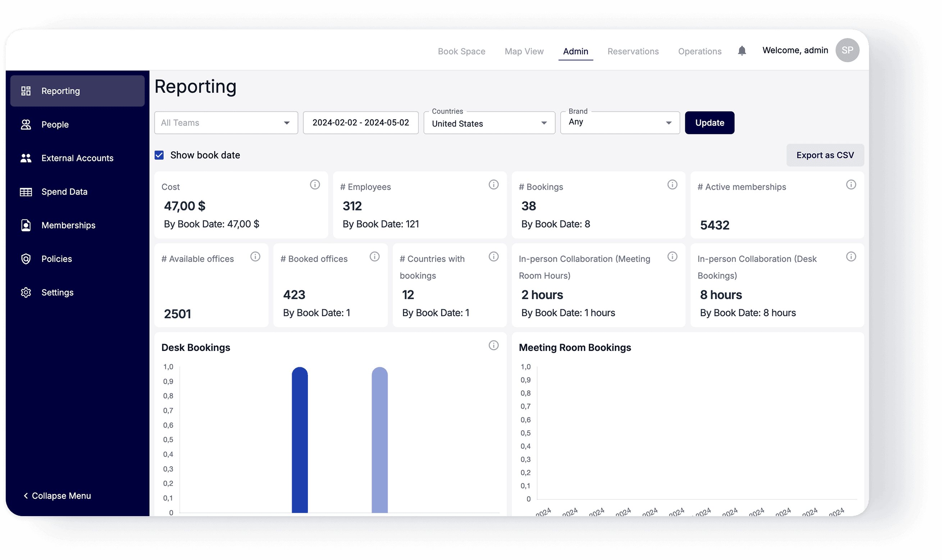
Task: Click the SP user avatar
Action: (x=847, y=50)
